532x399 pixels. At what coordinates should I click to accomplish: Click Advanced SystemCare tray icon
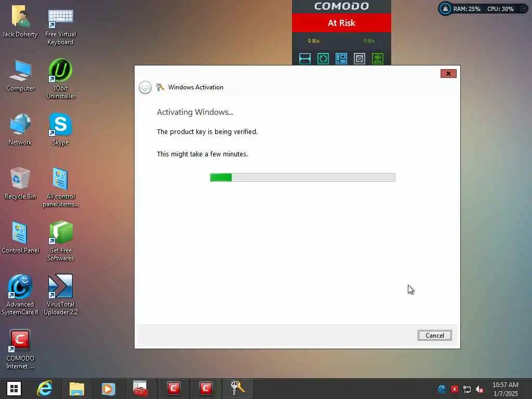click(x=442, y=389)
